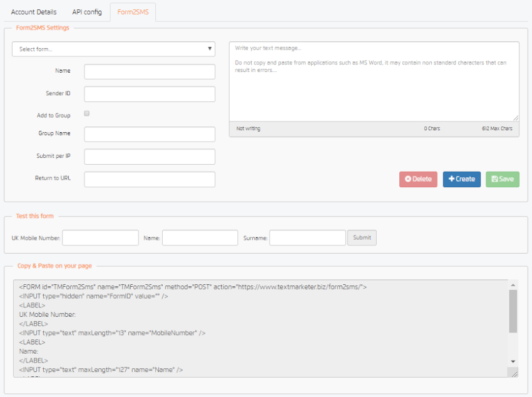Screen dimensions: 532x397
Task: Click the Surname field in test form
Action: [x=307, y=238]
